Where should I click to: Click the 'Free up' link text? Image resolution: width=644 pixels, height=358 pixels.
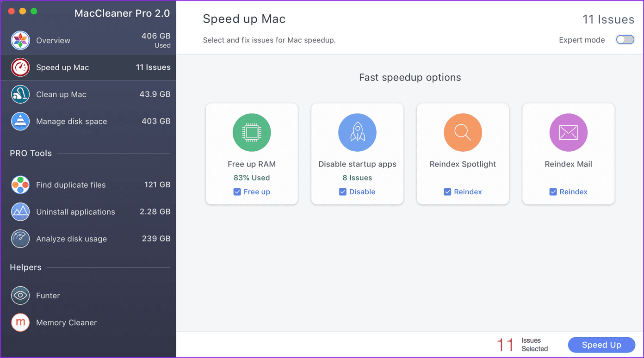coord(257,192)
